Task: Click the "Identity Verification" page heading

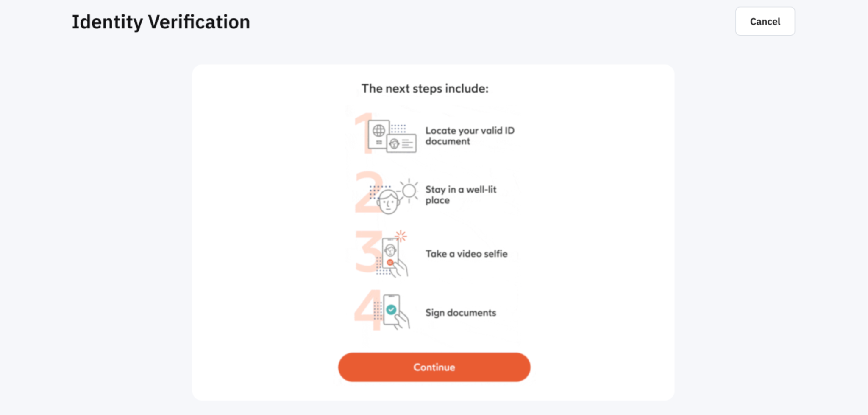Action: click(x=161, y=22)
